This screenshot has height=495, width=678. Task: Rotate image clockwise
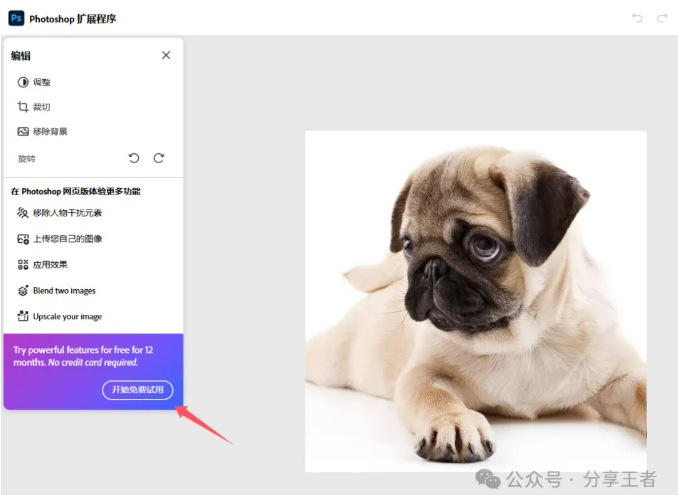click(159, 158)
